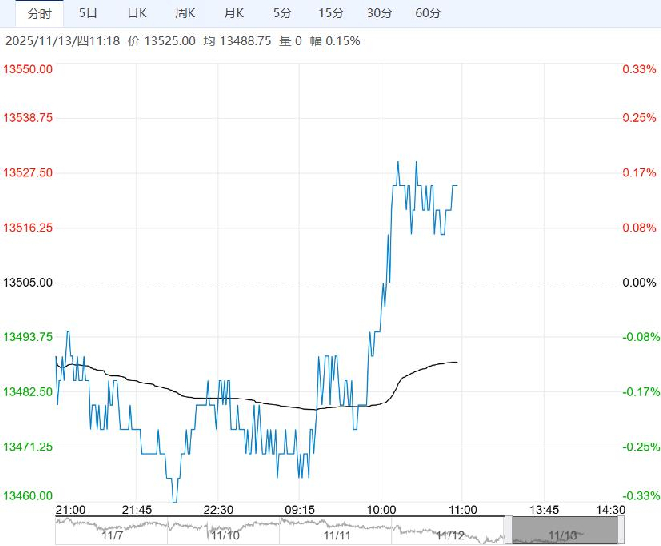The image size is (661, 546).
Task: Switch to the 分时 intraday tab
Action: [39, 13]
